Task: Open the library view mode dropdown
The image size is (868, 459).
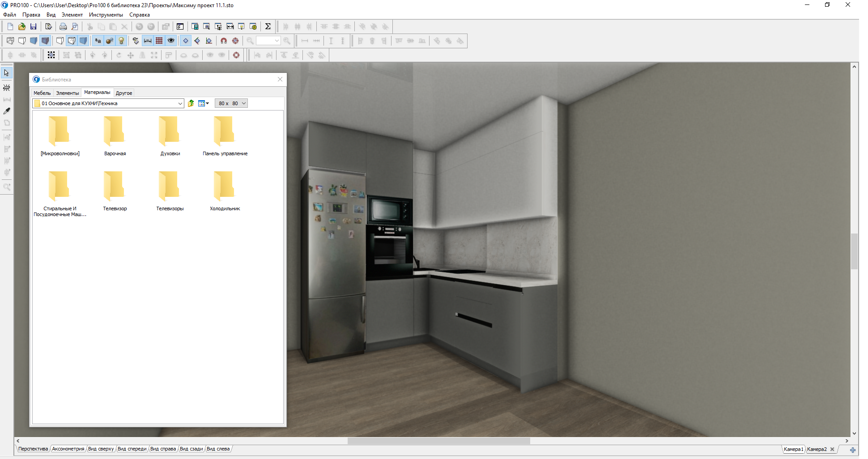Action: point(204,103)
